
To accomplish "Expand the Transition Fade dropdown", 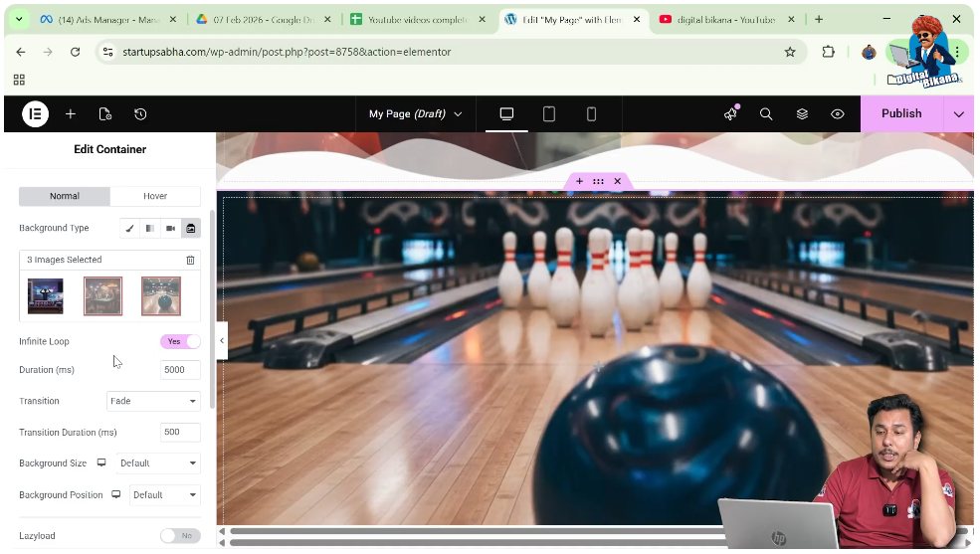I will pyautogui.click(x=153, y=401).
